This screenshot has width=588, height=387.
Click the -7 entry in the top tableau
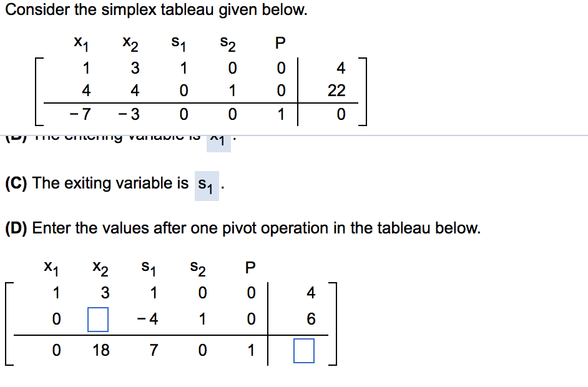pos(81,114)
